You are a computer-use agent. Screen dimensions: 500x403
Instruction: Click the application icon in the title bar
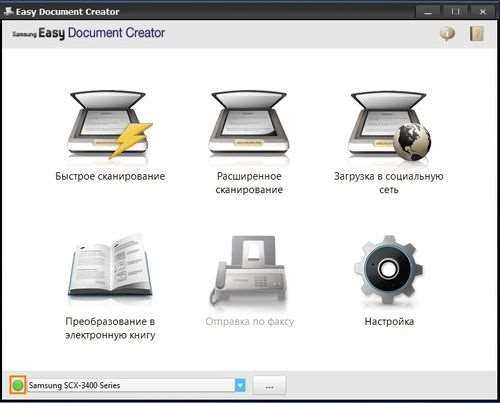[8, 12]
